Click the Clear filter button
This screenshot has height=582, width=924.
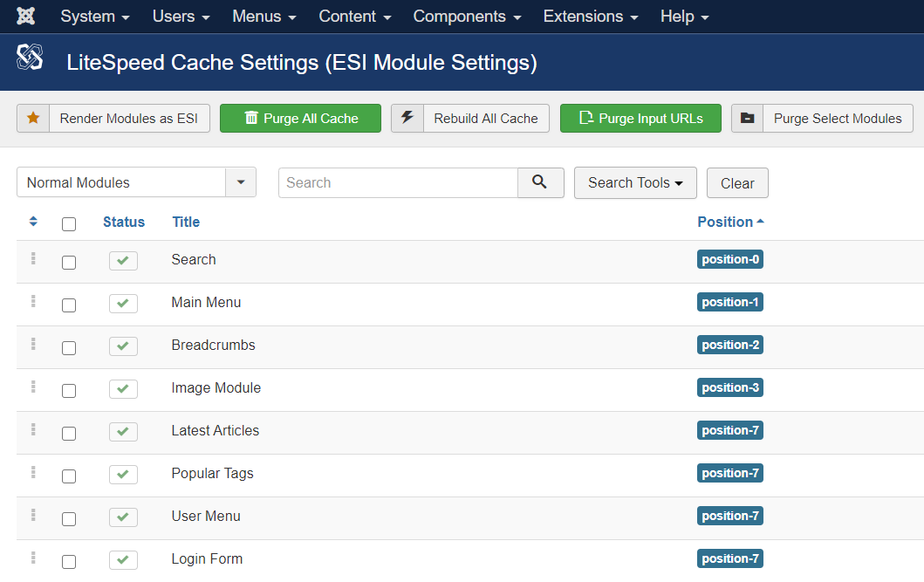click(737, 183)
